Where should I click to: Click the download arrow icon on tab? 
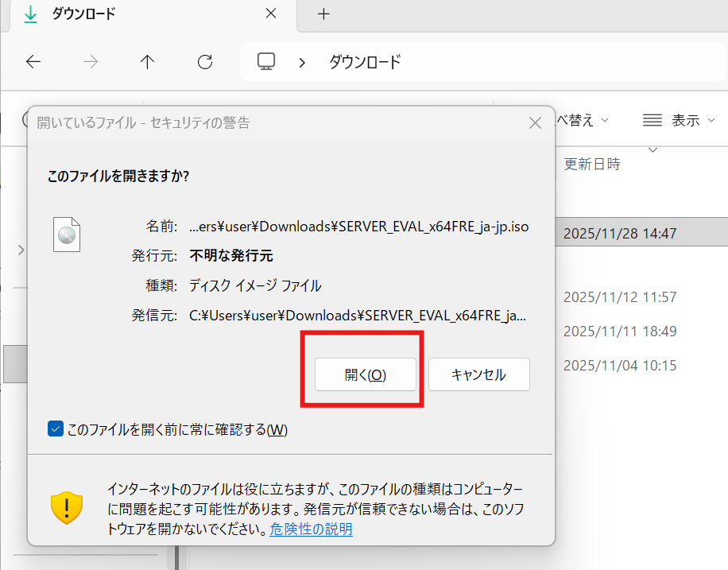[31, 14]
